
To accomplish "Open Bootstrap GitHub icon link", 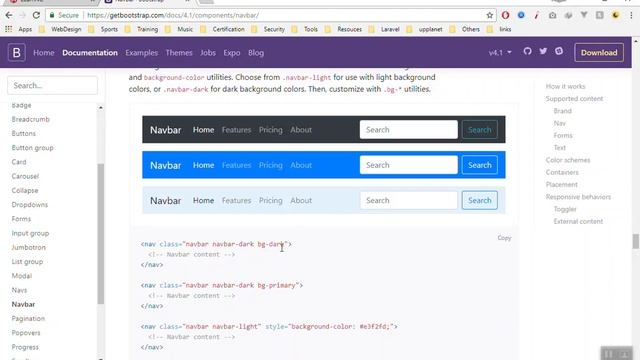I will pyautogui.click(x=527, y=51).
